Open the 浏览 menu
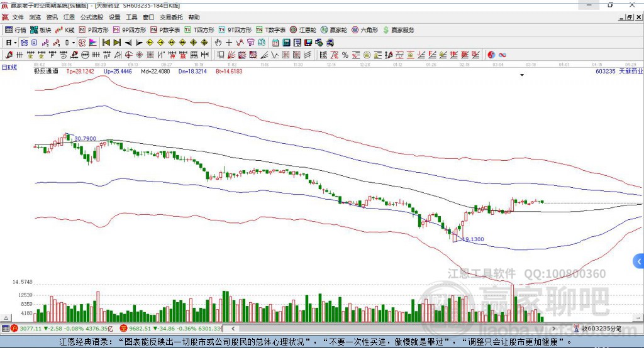The height and width of the screenshot is (348, 644). [x=35, y=17]
